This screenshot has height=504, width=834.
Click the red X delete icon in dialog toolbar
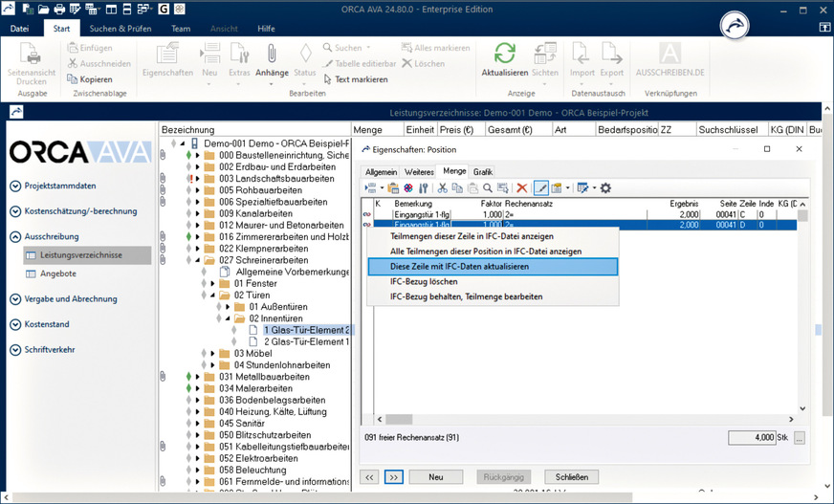pos(521,188)
